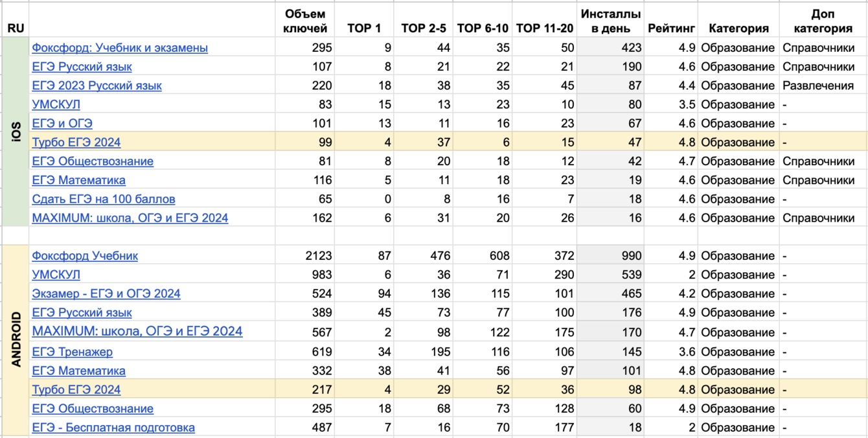The image size is (868, 438).
Task: Open the Фоксфорд: Учебник и экзамены link
Action: [120, 48]
